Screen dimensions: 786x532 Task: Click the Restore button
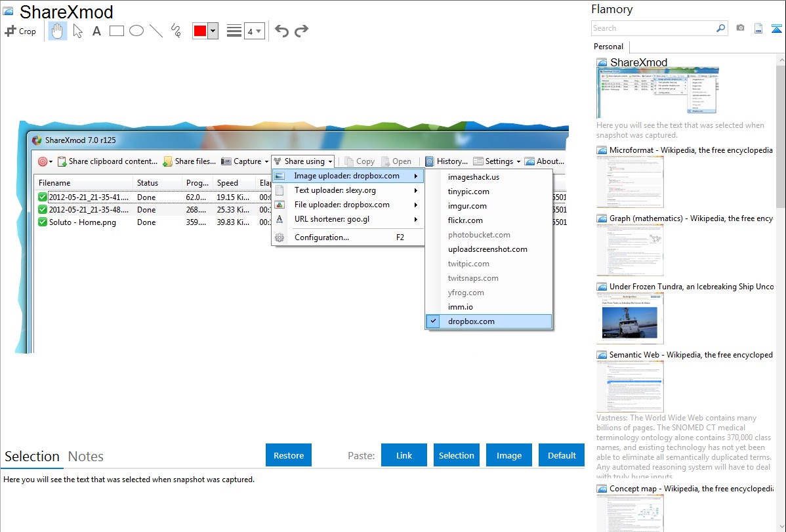coord(289,455)
